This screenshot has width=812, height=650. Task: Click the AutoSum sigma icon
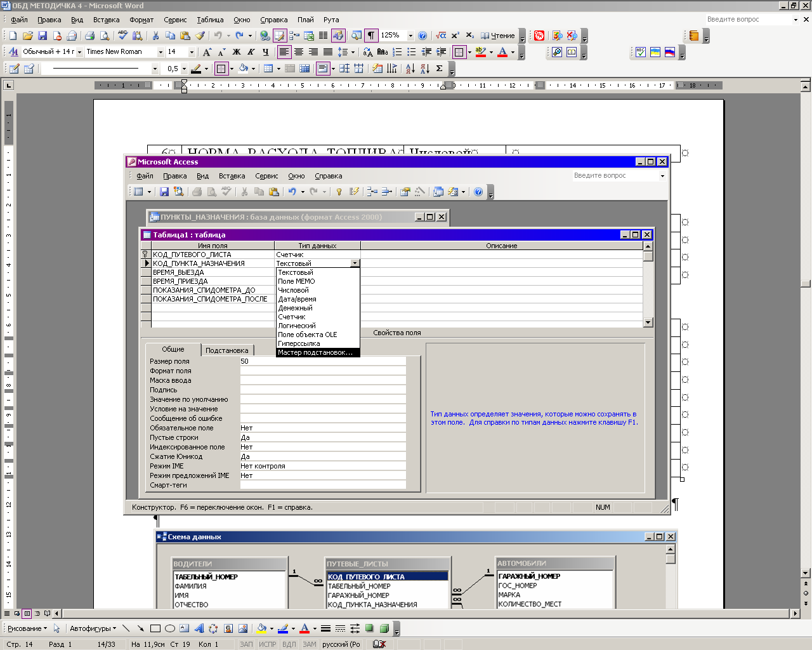click(x=439, y=69)
